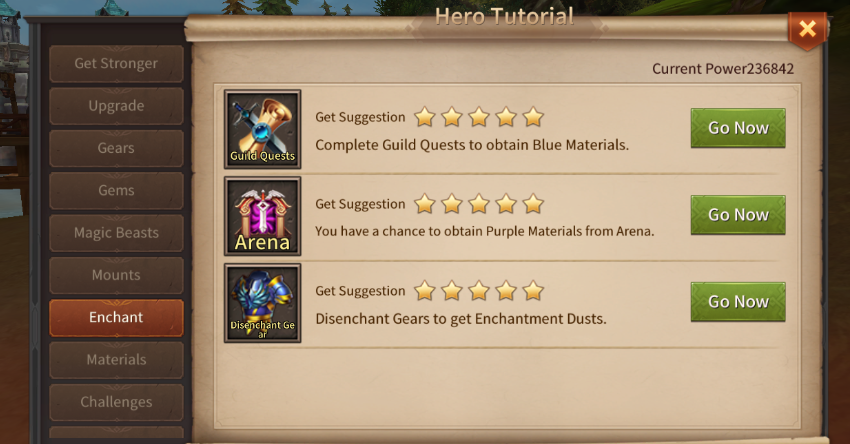
Task: Click the Disenchant Gear armor icon
Action: tap(262, 303)
